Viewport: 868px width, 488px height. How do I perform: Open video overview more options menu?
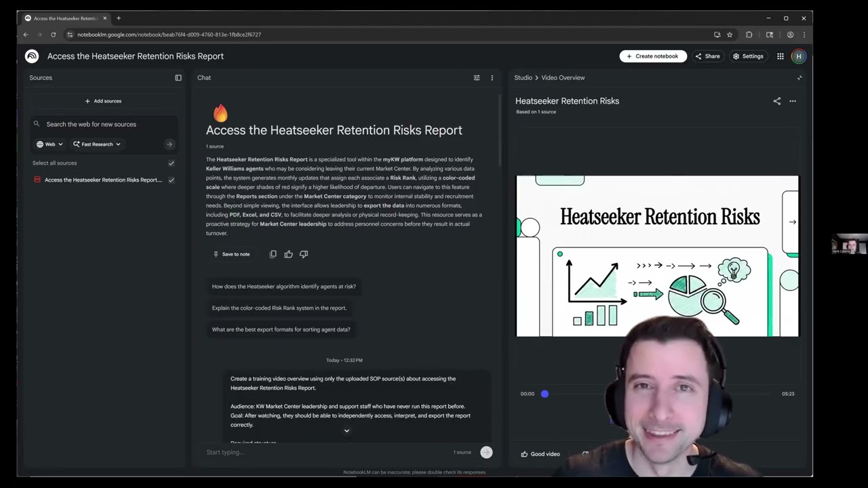pos(793,101)
